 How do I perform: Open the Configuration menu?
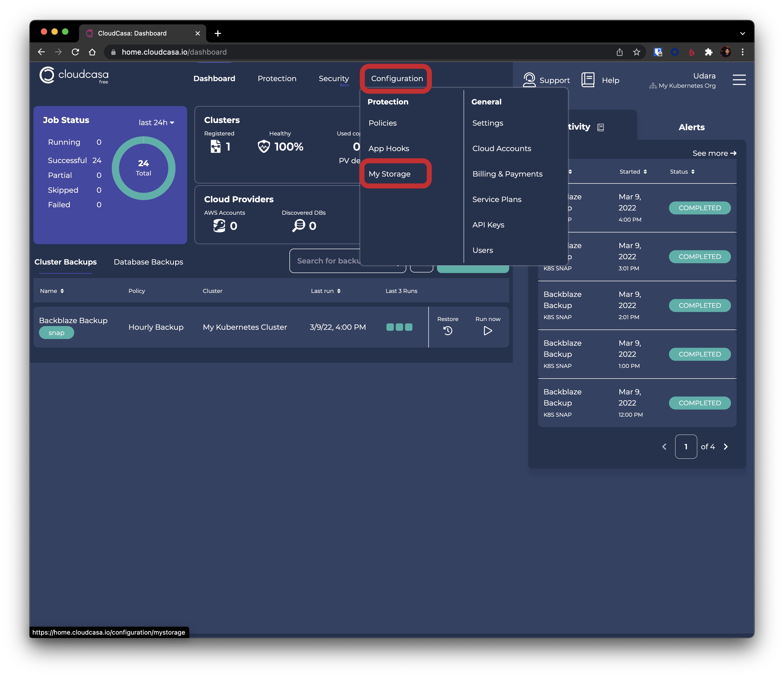[x=397, y=78]
